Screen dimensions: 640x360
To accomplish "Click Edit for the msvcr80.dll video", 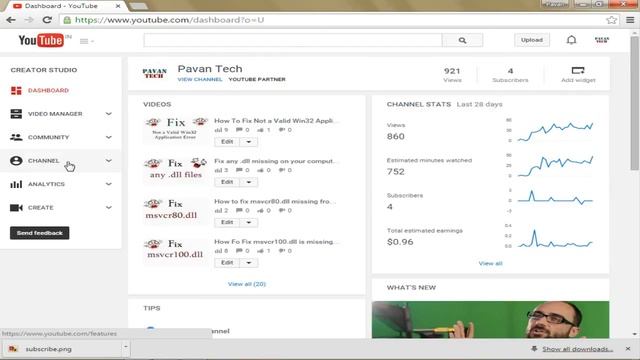I will pos(227,222).
